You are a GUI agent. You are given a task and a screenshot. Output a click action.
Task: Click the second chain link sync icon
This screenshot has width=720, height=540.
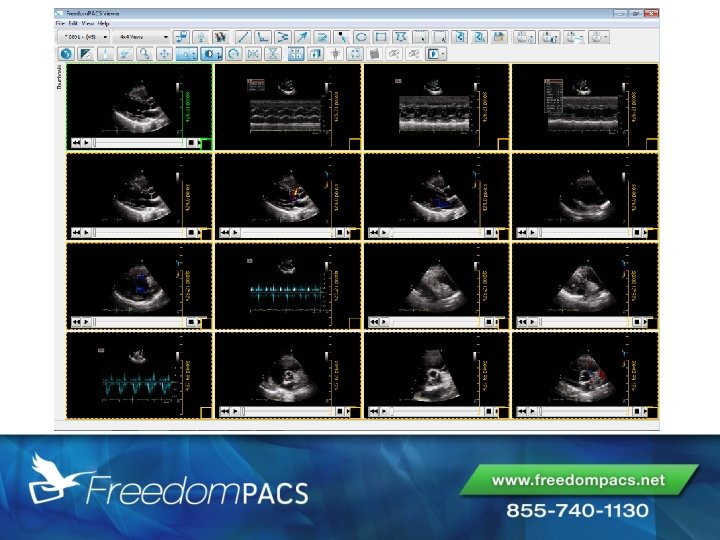(413, 54)
